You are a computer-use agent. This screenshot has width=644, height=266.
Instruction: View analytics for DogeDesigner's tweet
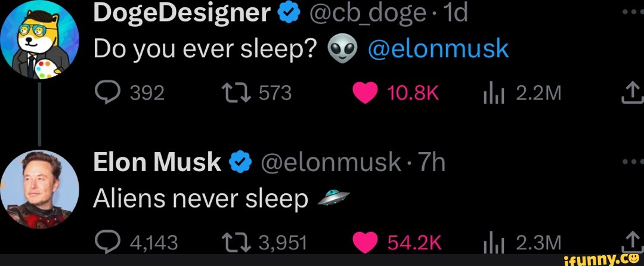[493, 93]
